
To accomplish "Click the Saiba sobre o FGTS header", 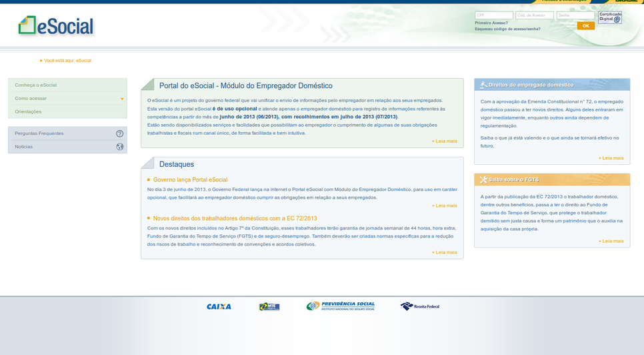I will [x=552, y=180].
